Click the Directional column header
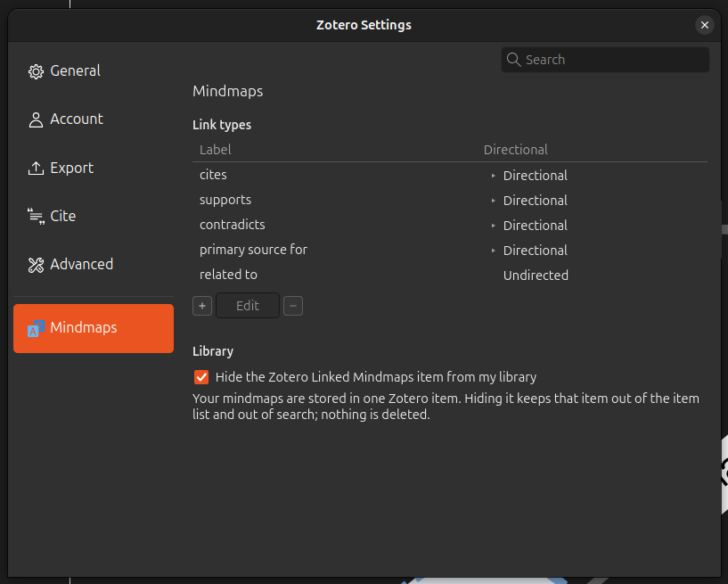 [515, 150]
